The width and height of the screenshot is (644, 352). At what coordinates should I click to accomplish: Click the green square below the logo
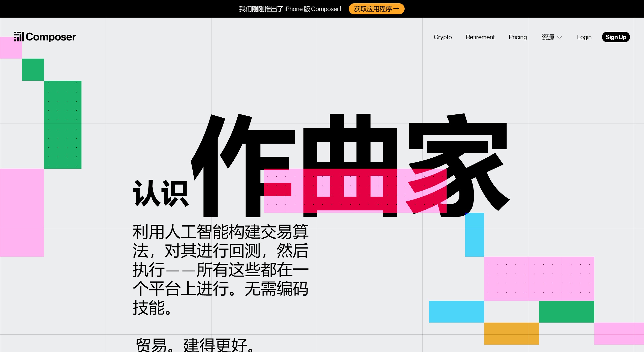33,69
